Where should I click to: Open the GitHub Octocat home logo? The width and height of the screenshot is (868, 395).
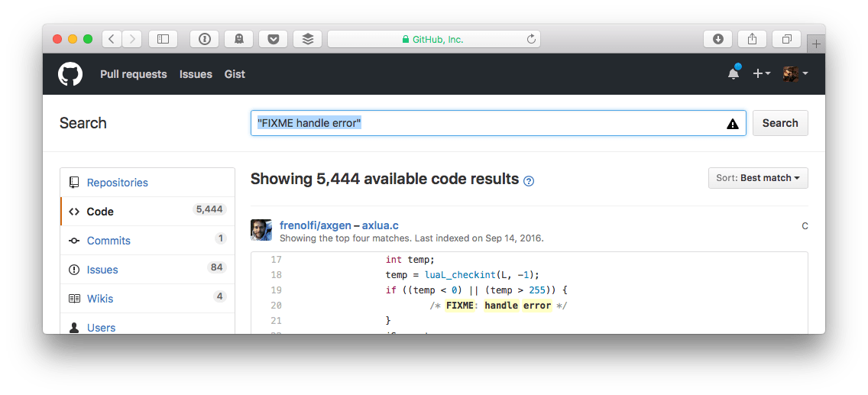click(x=70, y=73)
